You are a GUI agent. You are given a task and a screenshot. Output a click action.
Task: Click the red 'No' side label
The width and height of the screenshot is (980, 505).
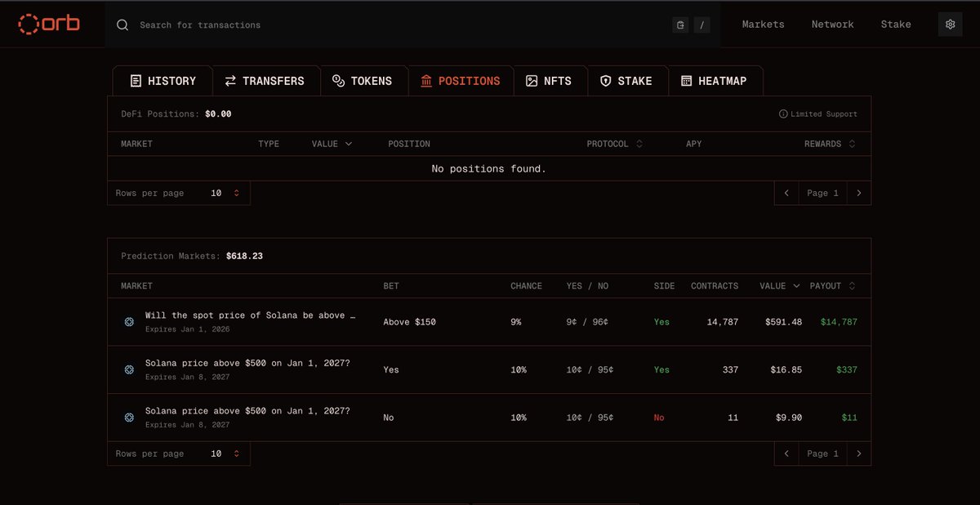659,418
